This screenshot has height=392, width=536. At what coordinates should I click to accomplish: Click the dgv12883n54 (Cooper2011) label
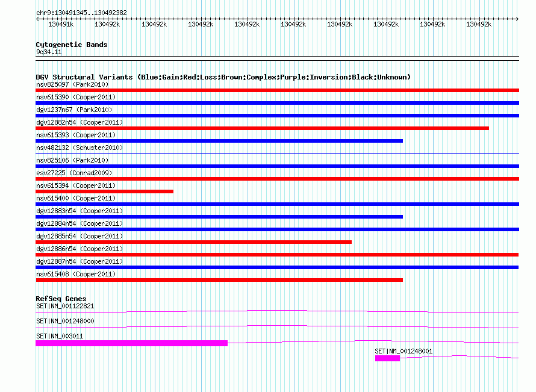(79, 211)
